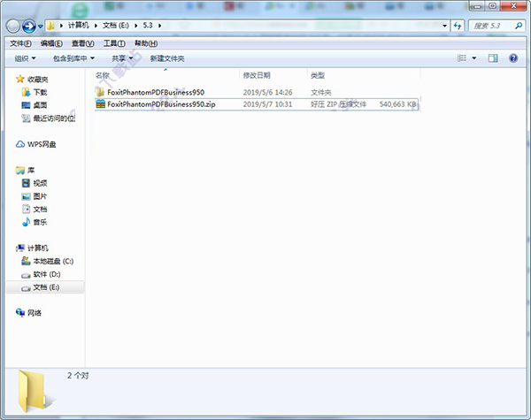
Task: Open the recent locations dropdown arrow
Action: click(x=41, y=27)
